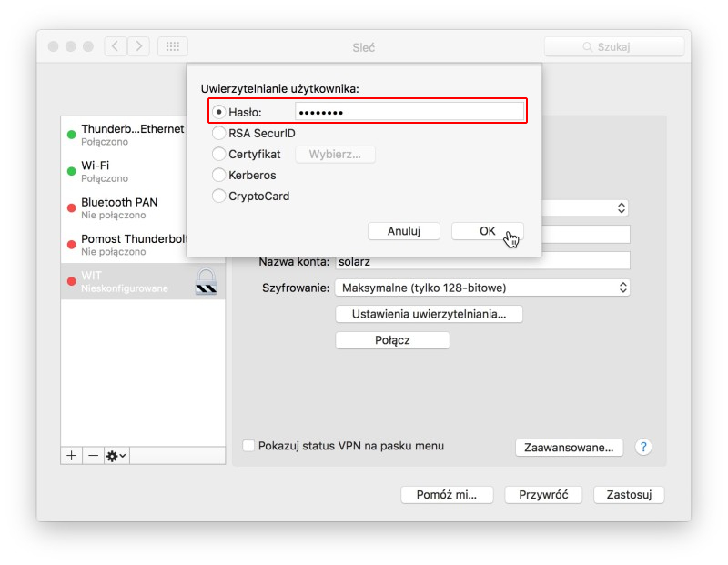Open the help question mark button
The width and height of the screenshot is (728, 565).
pyautogui.click(x=643, y=447)
